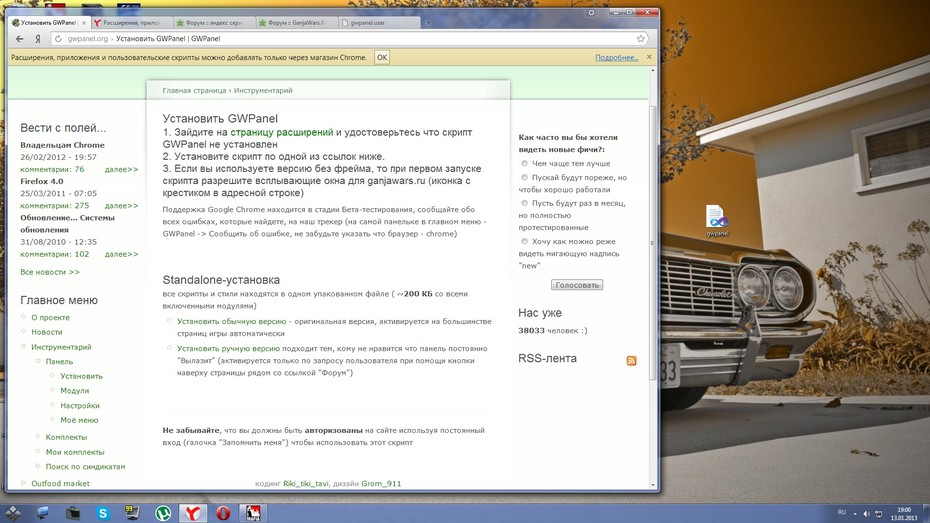Select 'Чем чаще тем лучше' poll option
This screenshot has height=523, width=930.
[524, 163]
